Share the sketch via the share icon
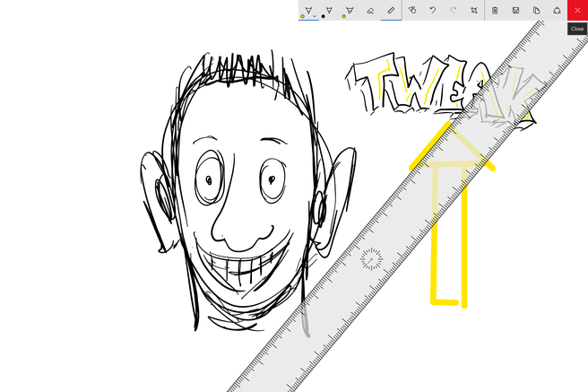 557,11
